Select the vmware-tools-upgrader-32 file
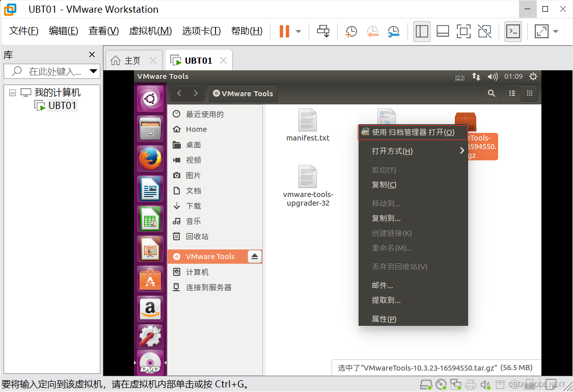The image size is (573, 392). [308, 186]
